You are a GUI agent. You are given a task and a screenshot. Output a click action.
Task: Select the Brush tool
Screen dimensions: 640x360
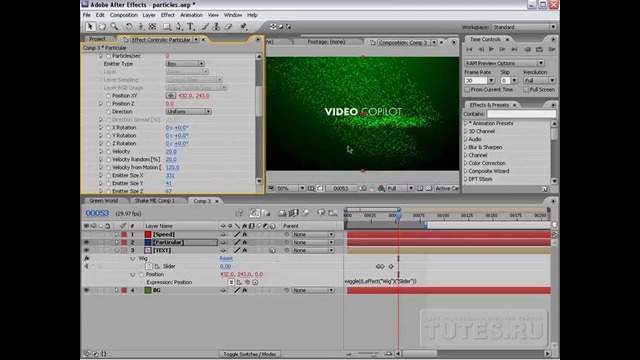205,27
